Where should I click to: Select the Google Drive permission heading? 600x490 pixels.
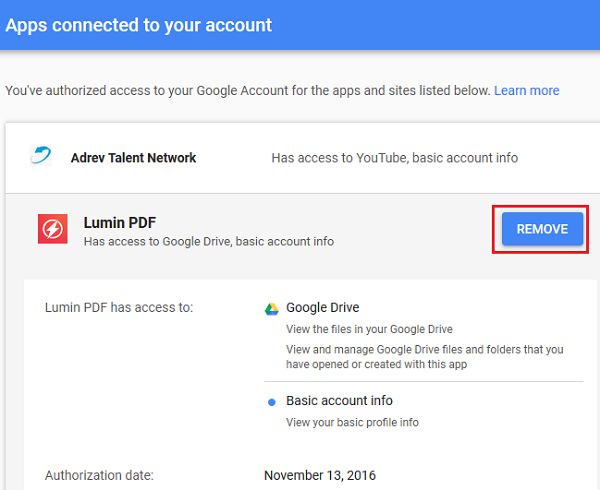pyautogui.click(x=323, y=307)
